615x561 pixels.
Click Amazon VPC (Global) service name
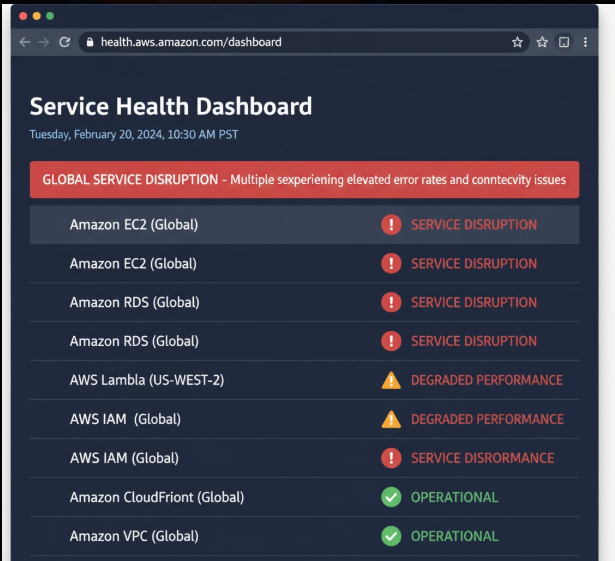pos(134,536)
